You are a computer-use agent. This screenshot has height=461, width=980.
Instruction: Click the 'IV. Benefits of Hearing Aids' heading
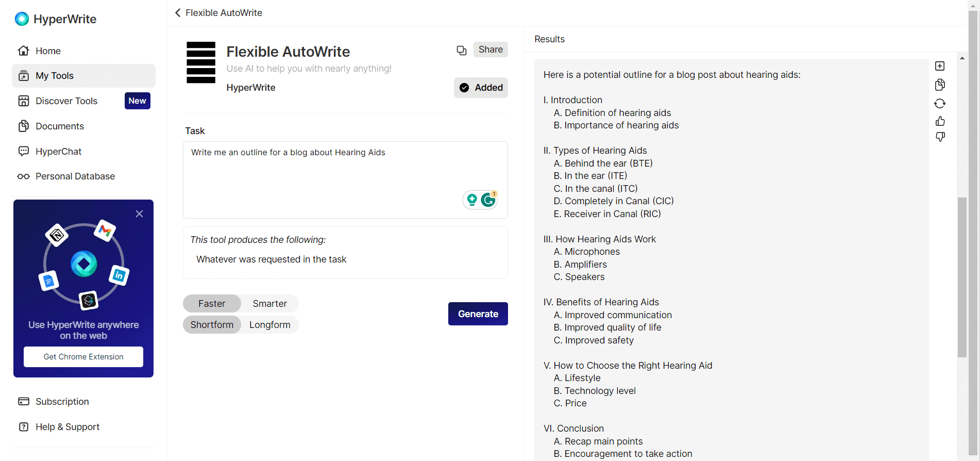[601, 302]
